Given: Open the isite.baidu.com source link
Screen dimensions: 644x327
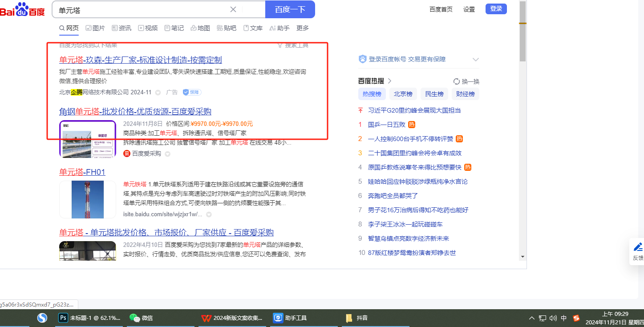Looking at the screenshot, I should click(163, 214).
